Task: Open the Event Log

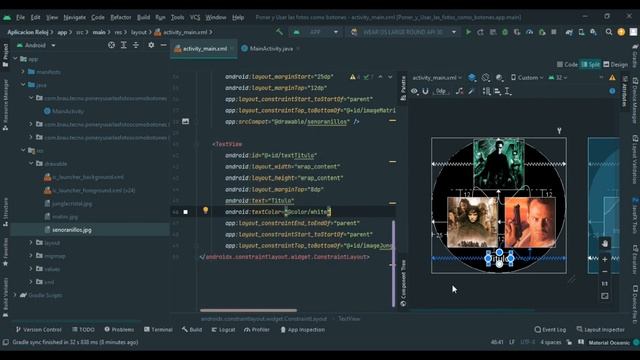Action: 550,329
